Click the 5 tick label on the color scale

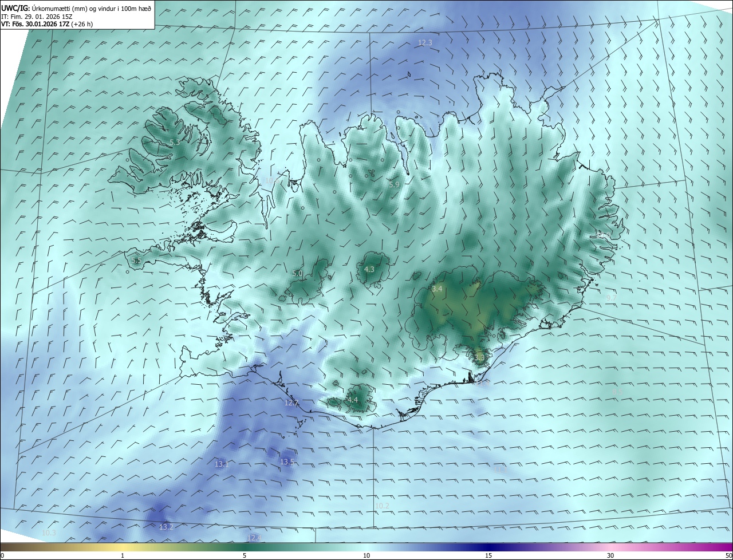245,555
